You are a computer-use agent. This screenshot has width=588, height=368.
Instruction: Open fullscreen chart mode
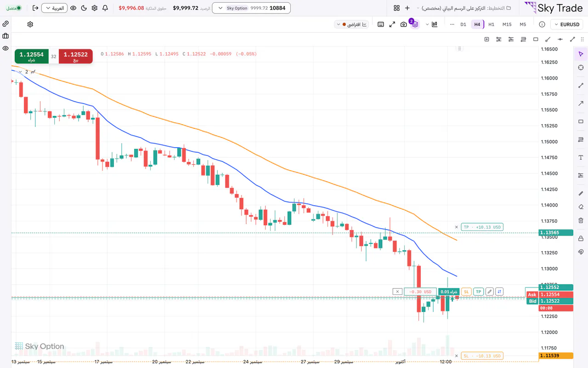[392, 24]
